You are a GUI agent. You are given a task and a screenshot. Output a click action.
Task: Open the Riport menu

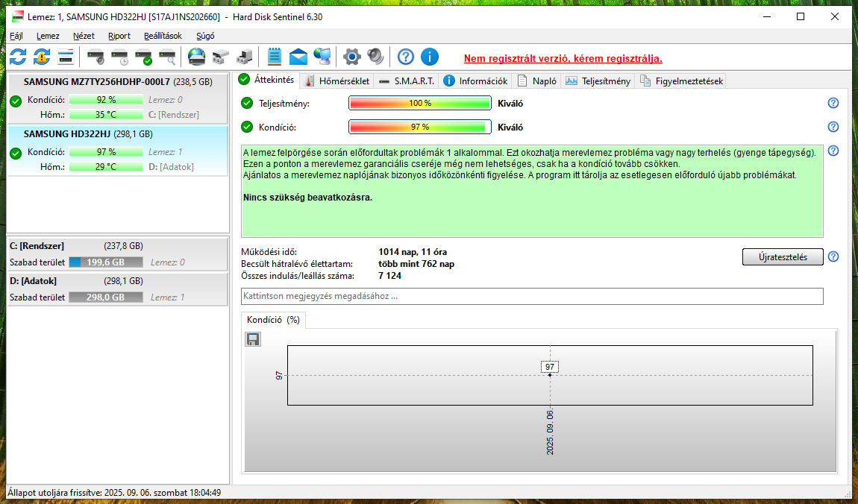pos(119,36)
